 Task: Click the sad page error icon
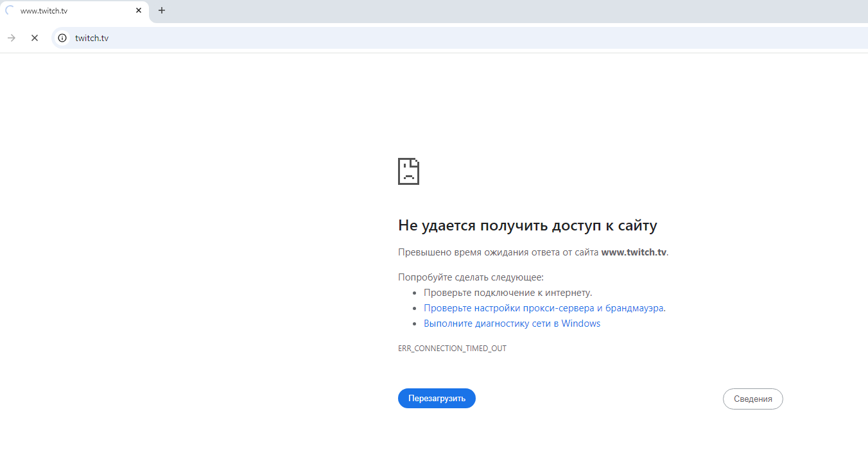[408, 171]
